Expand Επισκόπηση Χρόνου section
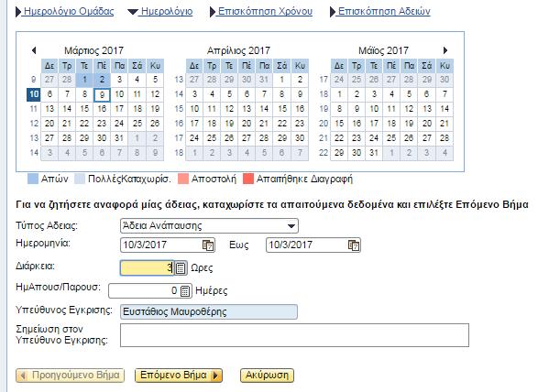The width and height of the screenshot is (538, 392). point(261,12)
